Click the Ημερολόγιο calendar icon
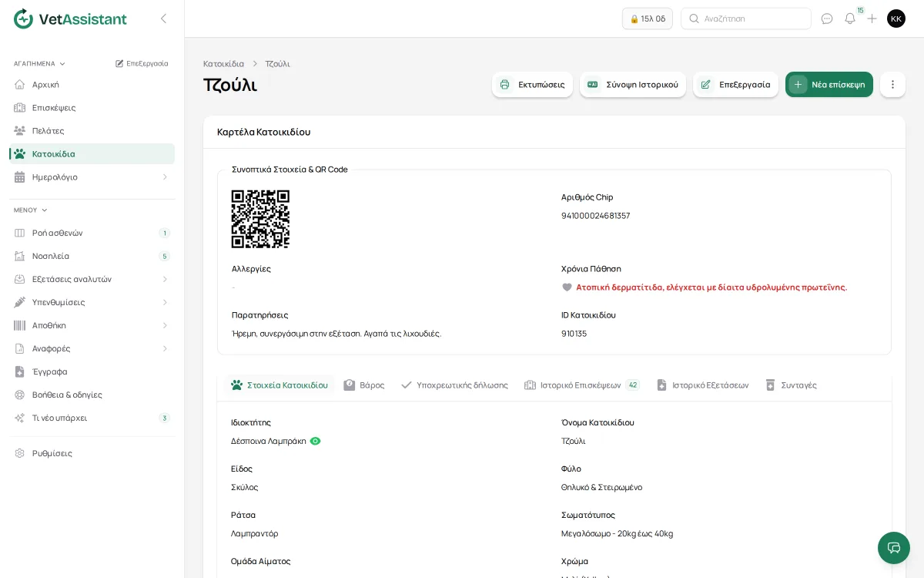The image size is (924, 578). [20, 177]
